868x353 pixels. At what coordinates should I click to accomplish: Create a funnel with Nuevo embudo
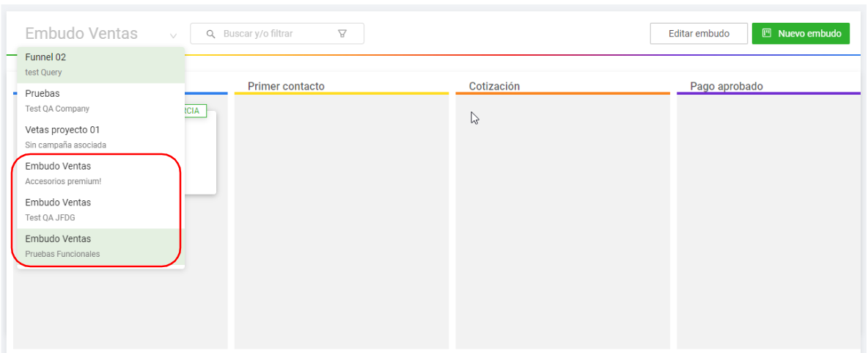tap(801, 33)
